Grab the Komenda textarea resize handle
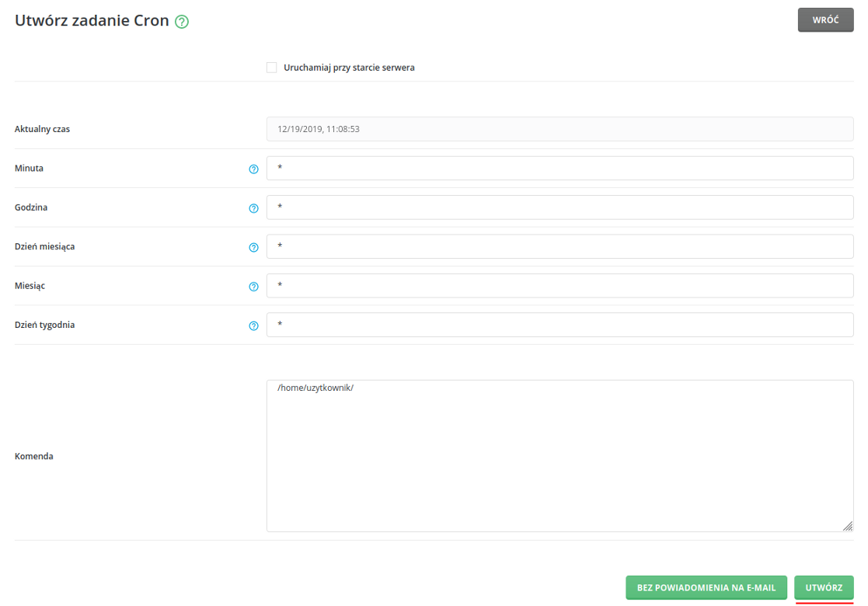Screen dimensions: 868x606 tap(848, 526)
